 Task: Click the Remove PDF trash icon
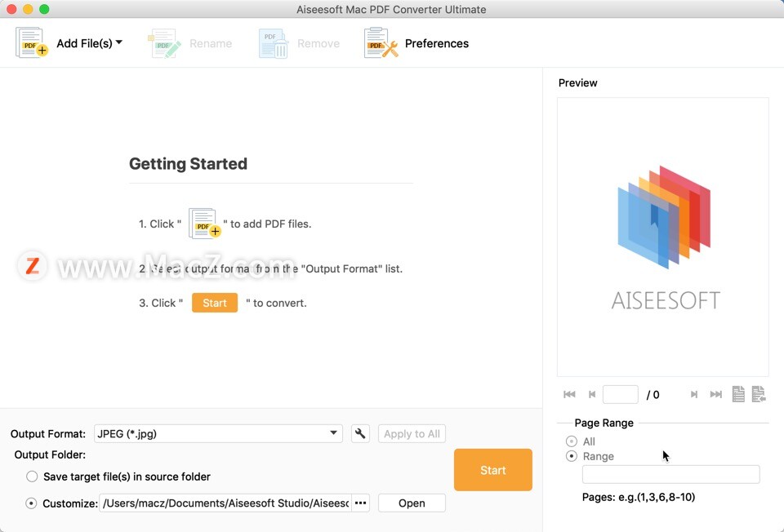pyautogui.click(x=274, y=43)
